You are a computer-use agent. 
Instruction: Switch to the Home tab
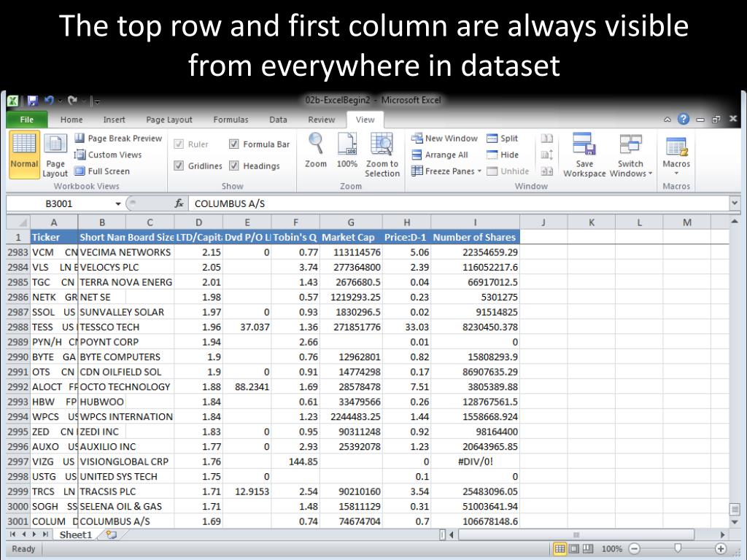click(71, 120)
